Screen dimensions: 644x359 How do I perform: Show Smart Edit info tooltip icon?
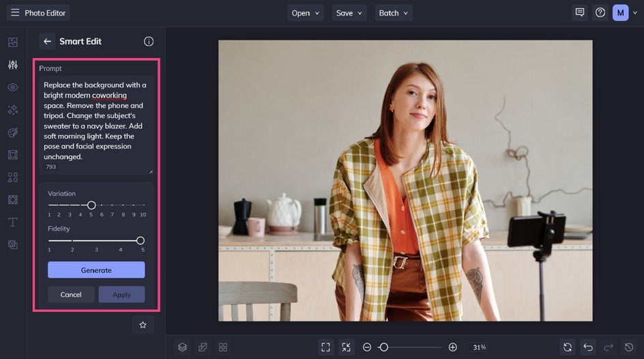point(149,42)
